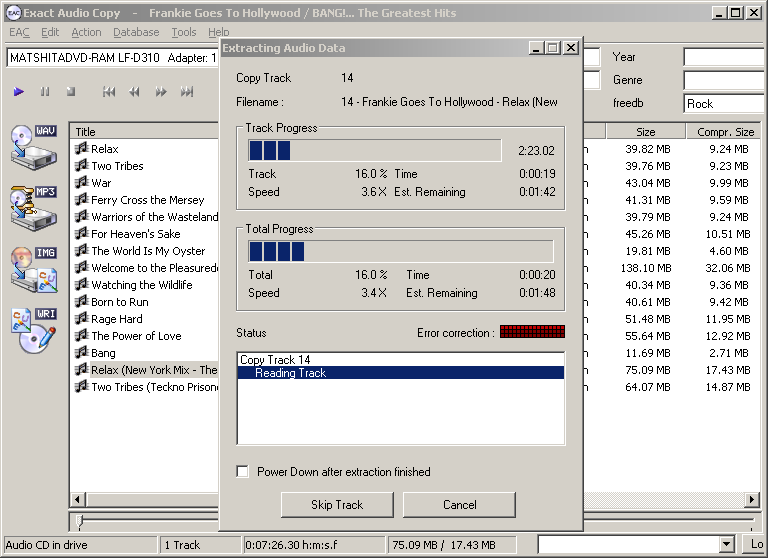Click note icon beside Born to Run

click(81, 301)
